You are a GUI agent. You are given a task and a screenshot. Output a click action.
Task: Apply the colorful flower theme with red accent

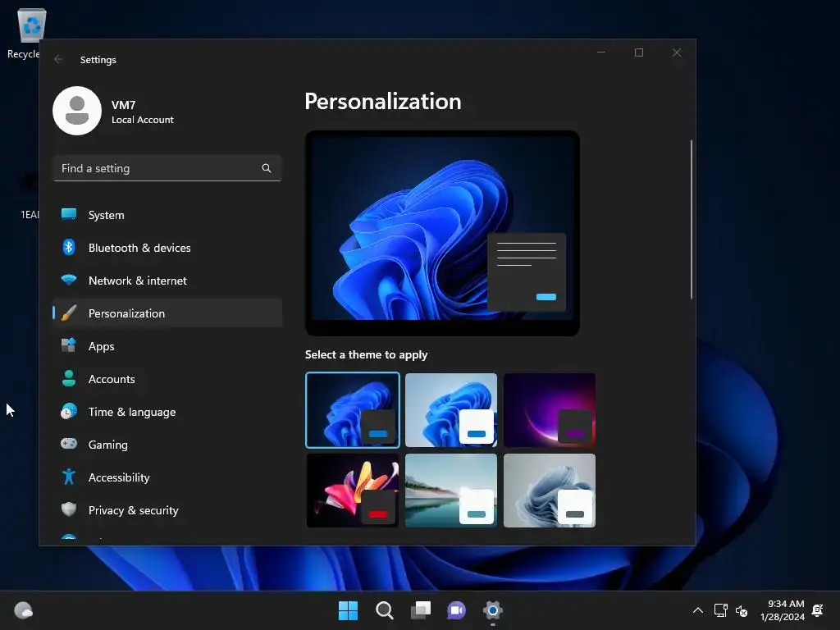(353, 491)
